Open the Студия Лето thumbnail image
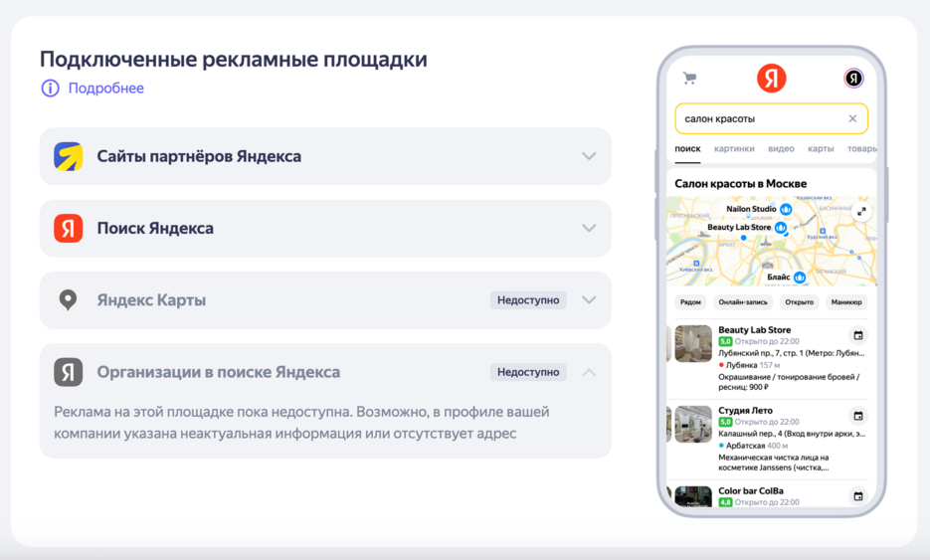This screenshot has width=930, height=560. (693, 424)
